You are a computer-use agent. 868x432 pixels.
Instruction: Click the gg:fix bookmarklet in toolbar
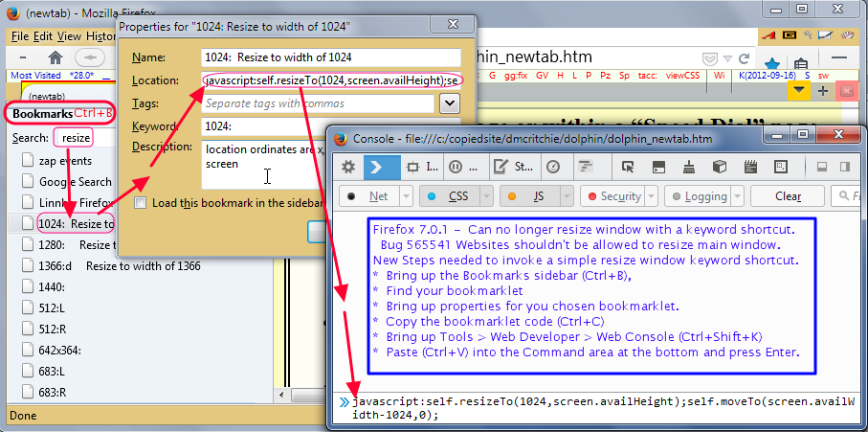pyautogui.click(x=514, y=76)
